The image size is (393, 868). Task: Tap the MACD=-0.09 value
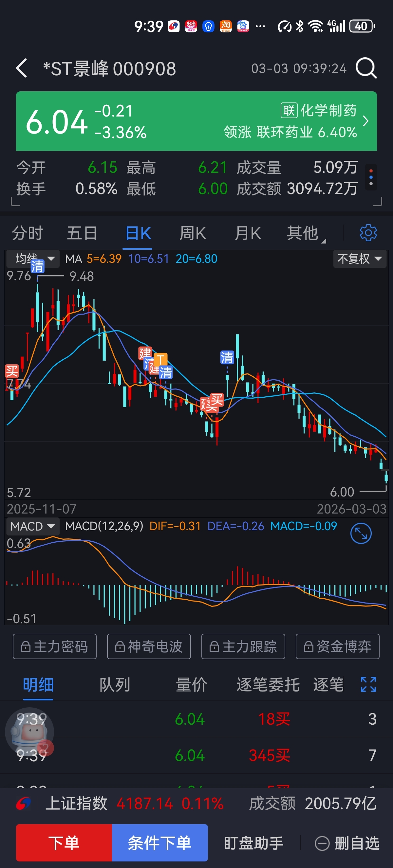[303, 526]
